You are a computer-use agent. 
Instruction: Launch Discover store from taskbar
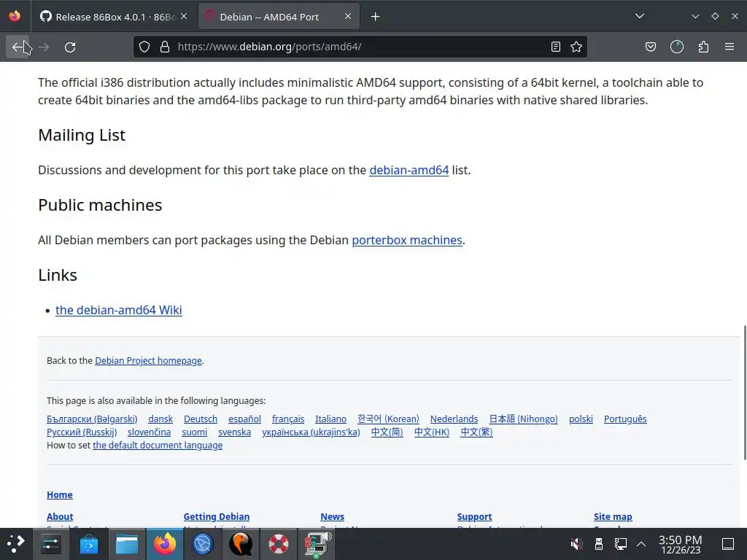(x=88, y=544)
